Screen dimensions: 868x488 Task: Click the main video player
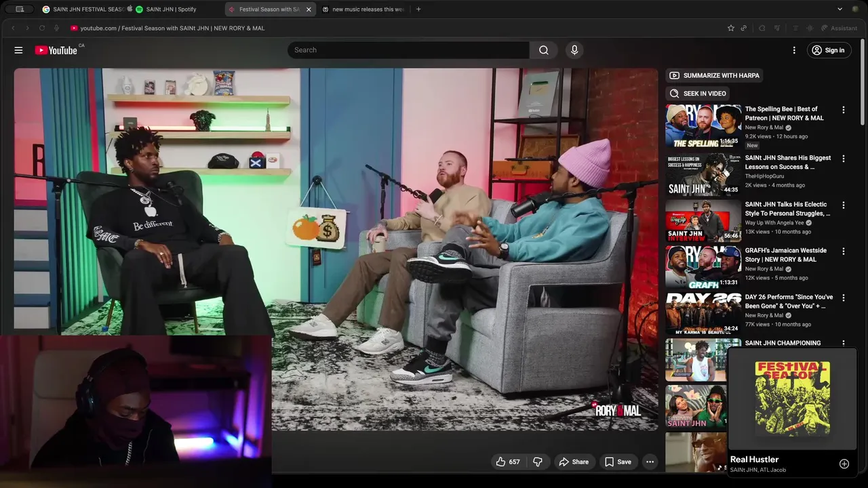pyautogui.click(x=336, y=249)
